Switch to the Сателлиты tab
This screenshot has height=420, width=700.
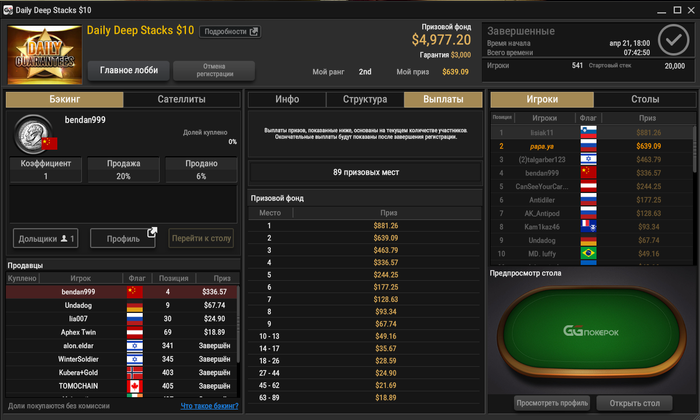click(x=181, y=99)
